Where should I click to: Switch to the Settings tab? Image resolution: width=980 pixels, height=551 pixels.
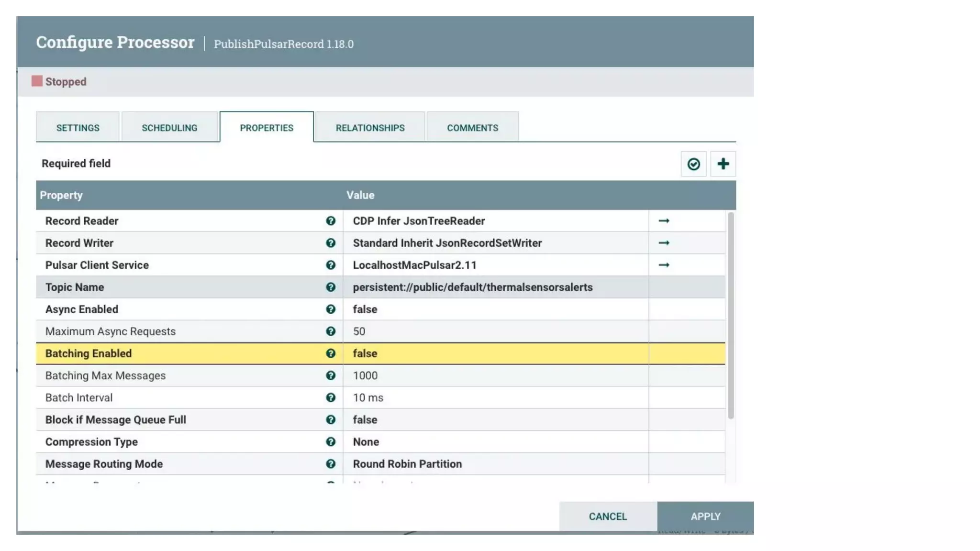click(x=78, y=127)
